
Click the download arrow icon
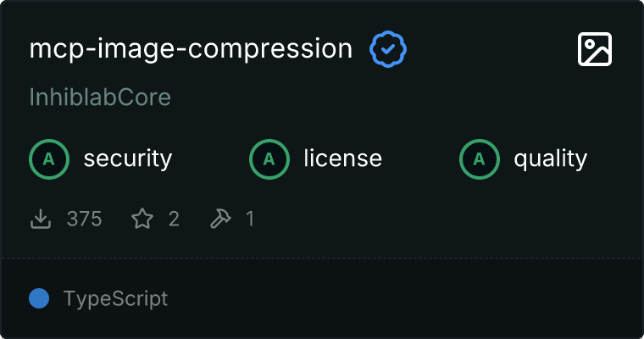click(40, 220)
